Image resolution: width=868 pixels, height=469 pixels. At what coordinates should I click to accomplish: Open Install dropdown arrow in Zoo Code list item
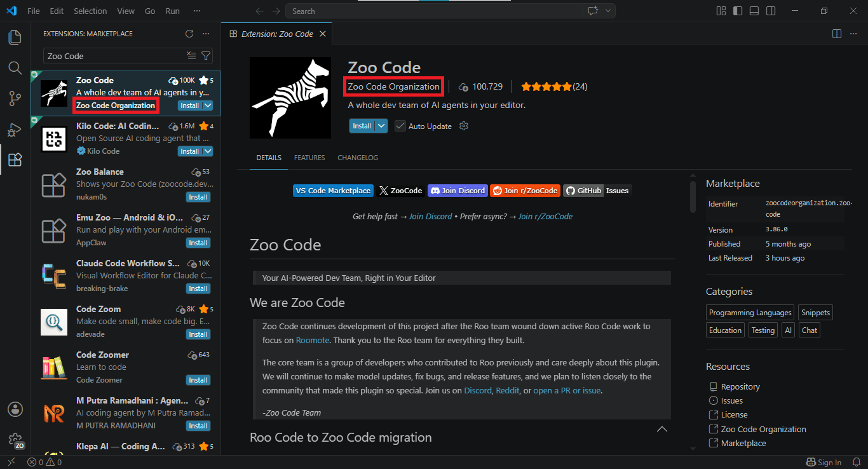207,105
